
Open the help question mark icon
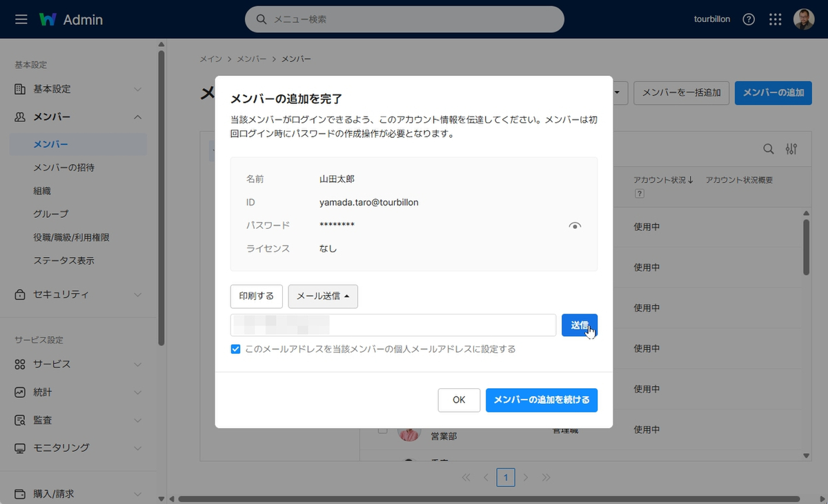(x=749, y=19)
